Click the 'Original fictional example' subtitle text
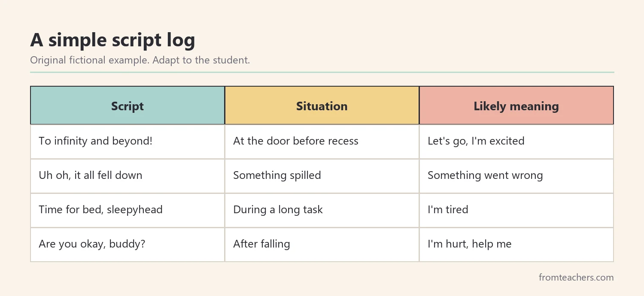The height and width of the screenshot is (296, 644). (x=90, y=60)
